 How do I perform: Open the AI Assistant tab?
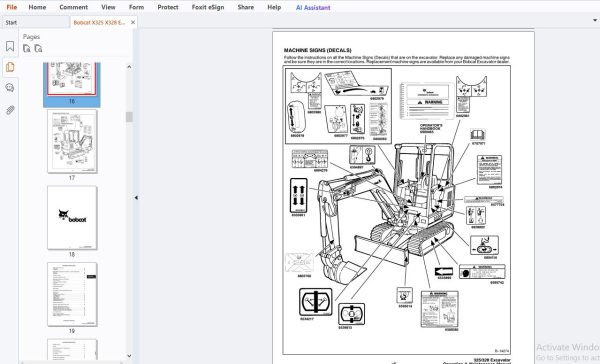coord(313,7)
